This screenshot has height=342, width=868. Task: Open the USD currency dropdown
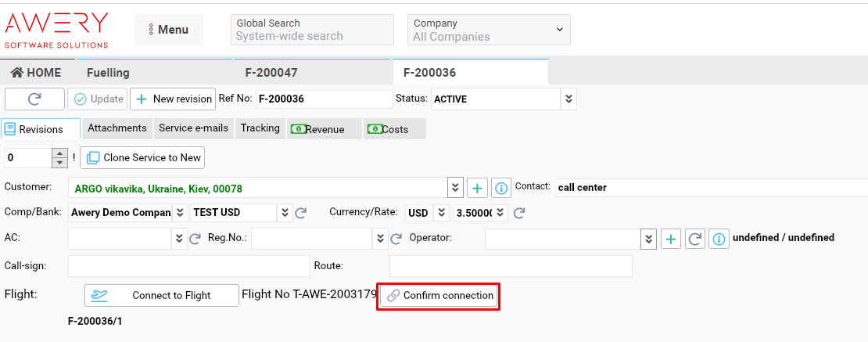pos(441,213)
